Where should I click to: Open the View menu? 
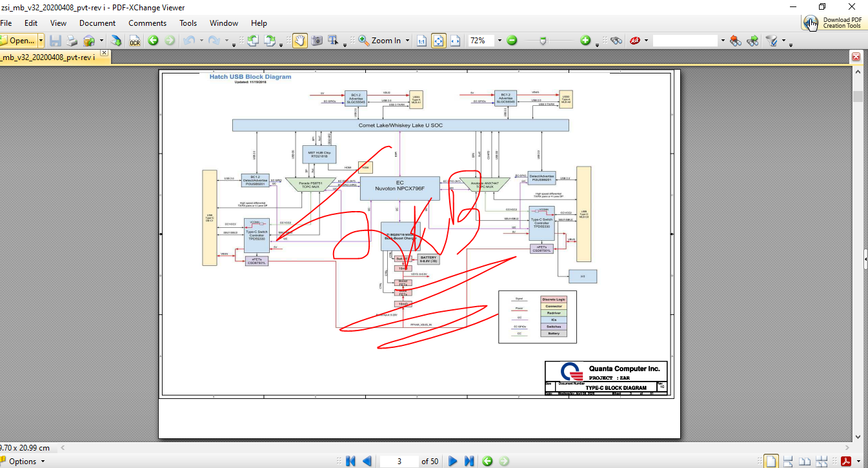click(x=58, y=23)
